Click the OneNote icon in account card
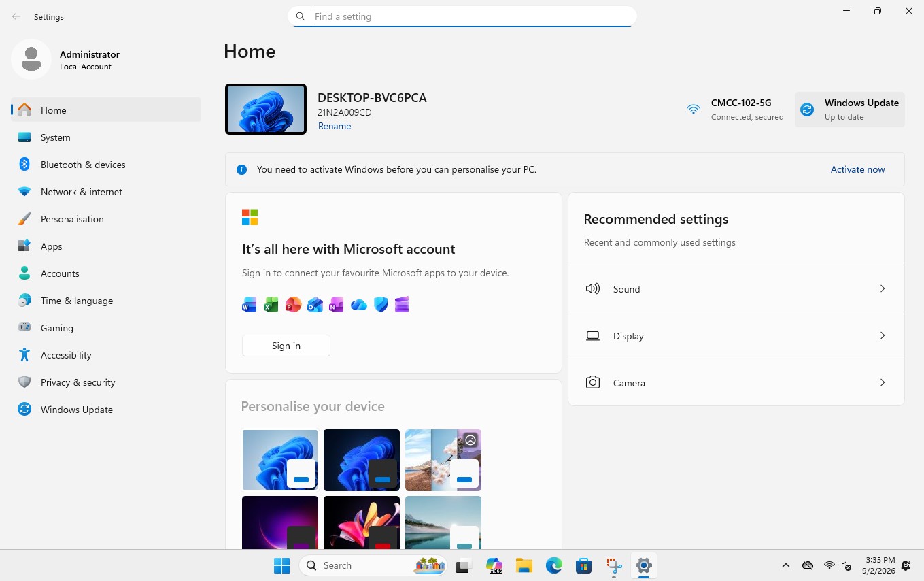 coord(337,305)
